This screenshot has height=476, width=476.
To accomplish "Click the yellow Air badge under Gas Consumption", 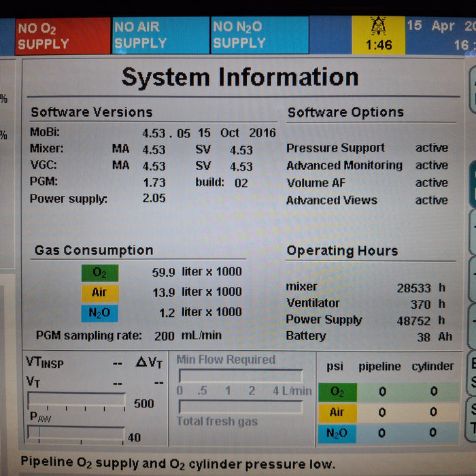I will [99, 292].
